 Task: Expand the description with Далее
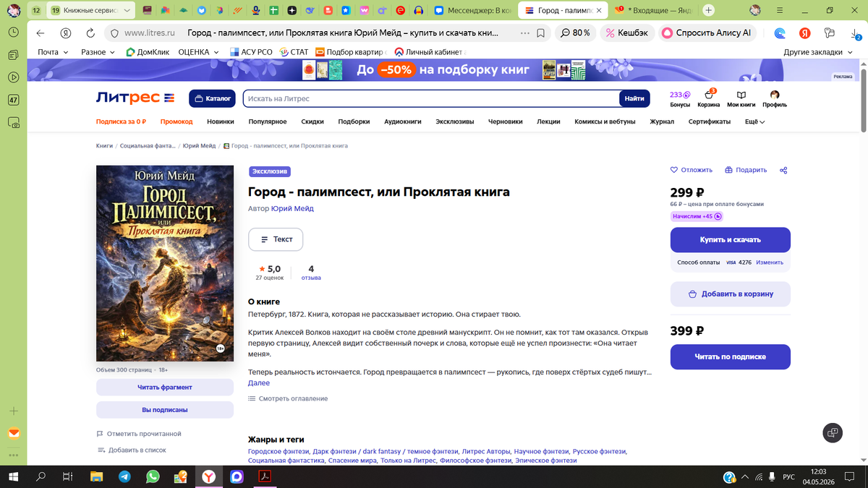[258, 383]
